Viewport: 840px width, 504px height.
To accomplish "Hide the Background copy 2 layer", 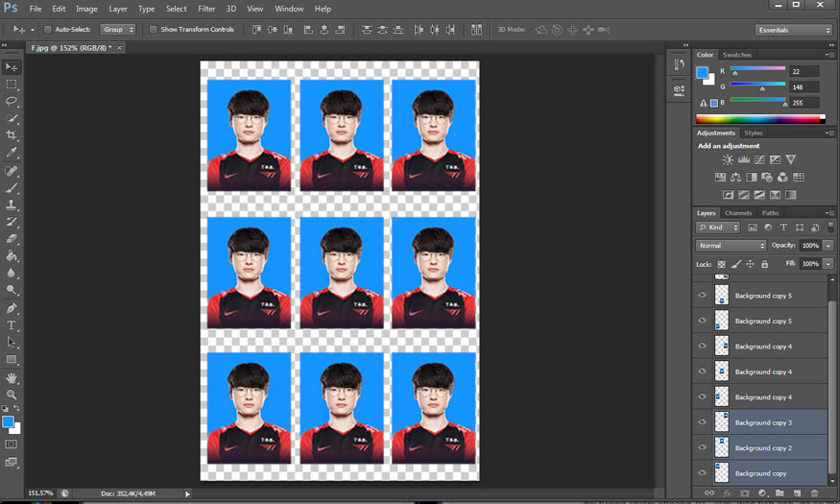I will click(x=703, y=447).
